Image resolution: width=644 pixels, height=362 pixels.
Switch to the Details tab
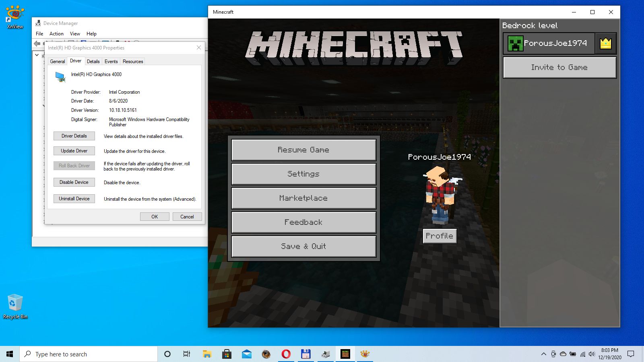click(93, 62)
